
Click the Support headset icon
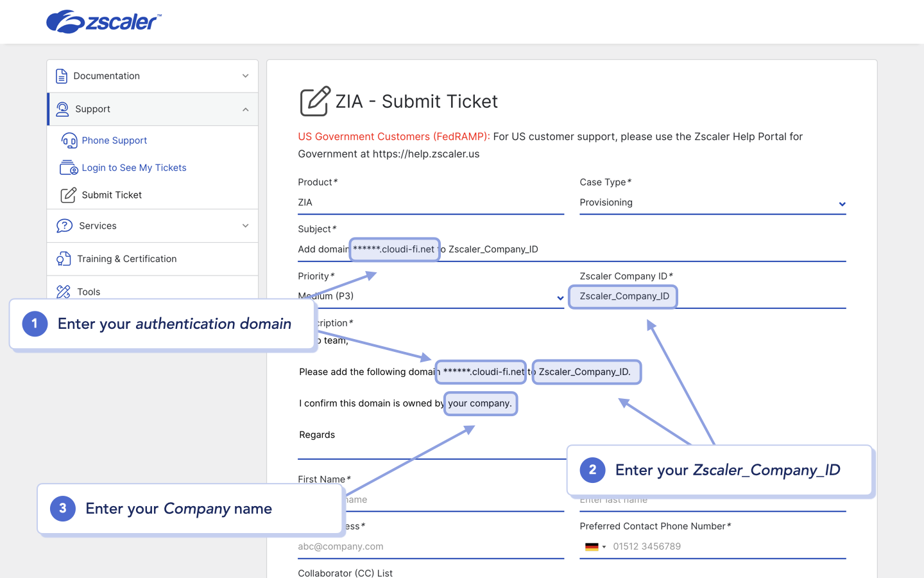click(63, 109)
